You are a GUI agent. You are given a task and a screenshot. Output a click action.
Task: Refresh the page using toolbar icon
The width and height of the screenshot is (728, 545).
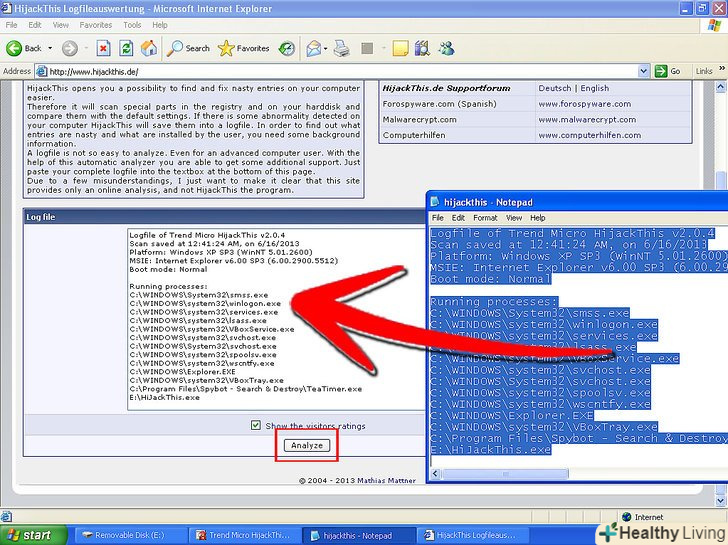point(126,48)
